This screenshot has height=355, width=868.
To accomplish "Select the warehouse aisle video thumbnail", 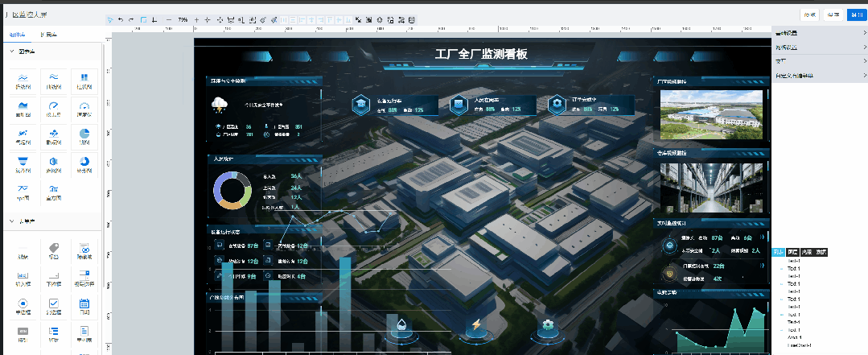I will coord(711,188).
